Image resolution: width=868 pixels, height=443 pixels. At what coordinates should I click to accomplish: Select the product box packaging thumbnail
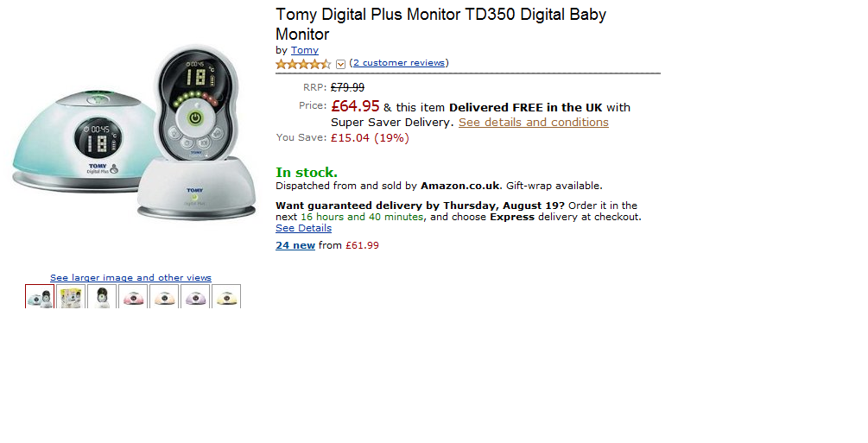(71, 297)
